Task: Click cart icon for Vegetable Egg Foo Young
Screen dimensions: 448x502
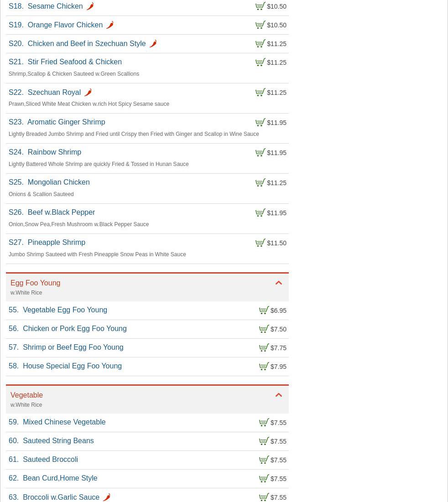Action: pos(264,310)
